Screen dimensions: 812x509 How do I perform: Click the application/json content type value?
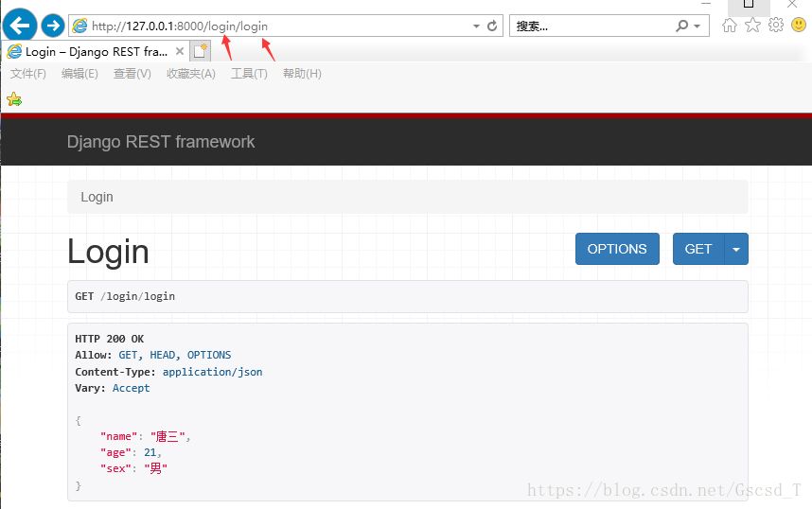click(x=212, y=372)
